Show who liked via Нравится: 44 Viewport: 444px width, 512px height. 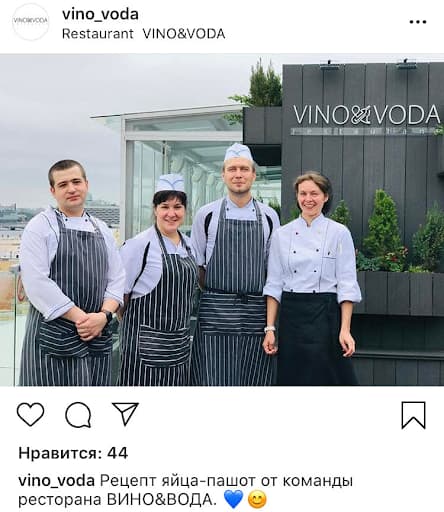(x=73, y=453)
